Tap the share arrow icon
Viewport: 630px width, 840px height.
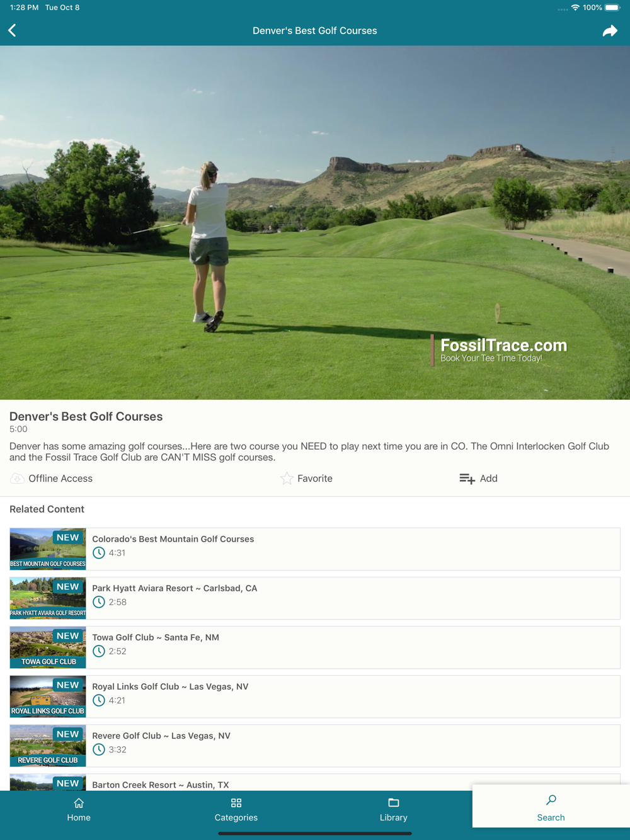[610, 31]
